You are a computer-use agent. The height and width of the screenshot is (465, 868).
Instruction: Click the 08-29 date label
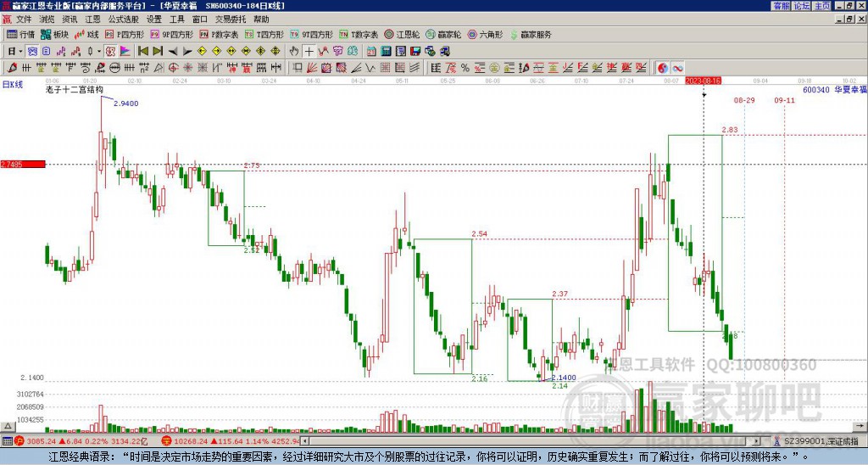pos(744,100)
